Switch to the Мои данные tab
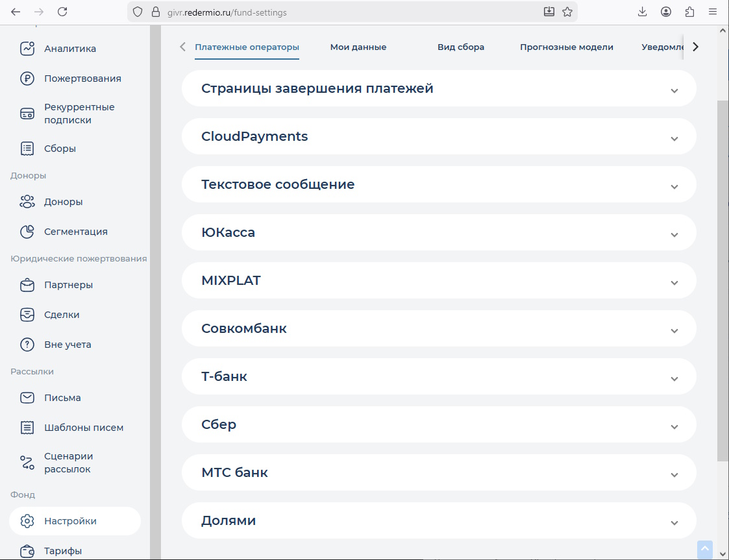 click(358, 47)
